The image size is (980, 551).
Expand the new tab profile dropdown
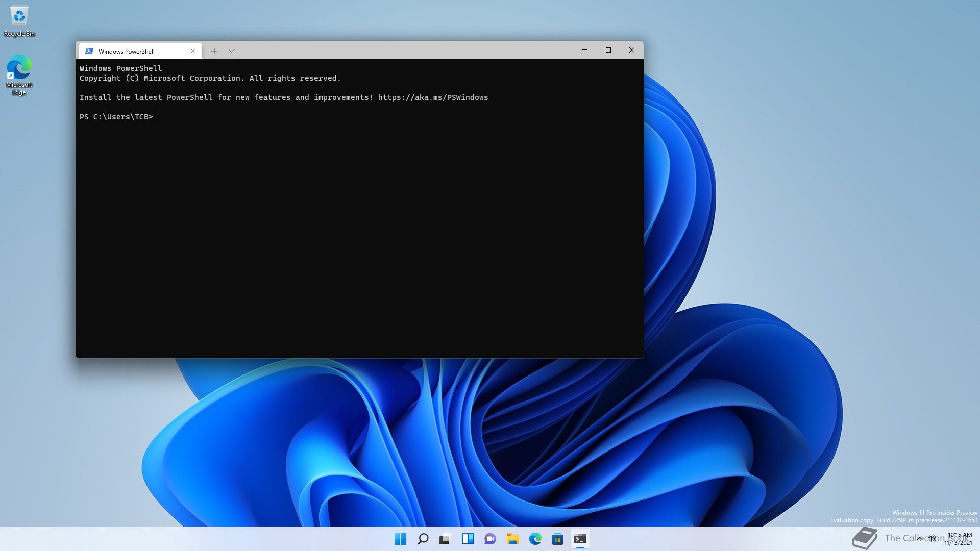click(232, 51)
